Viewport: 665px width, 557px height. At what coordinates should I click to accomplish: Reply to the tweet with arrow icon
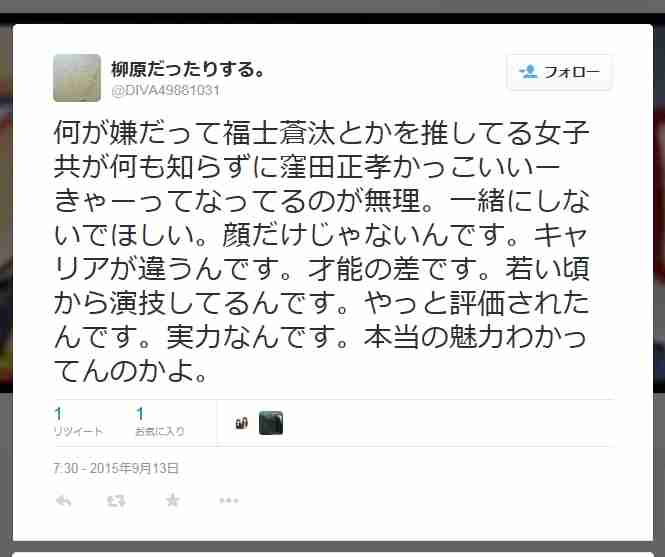click(64, 501)
